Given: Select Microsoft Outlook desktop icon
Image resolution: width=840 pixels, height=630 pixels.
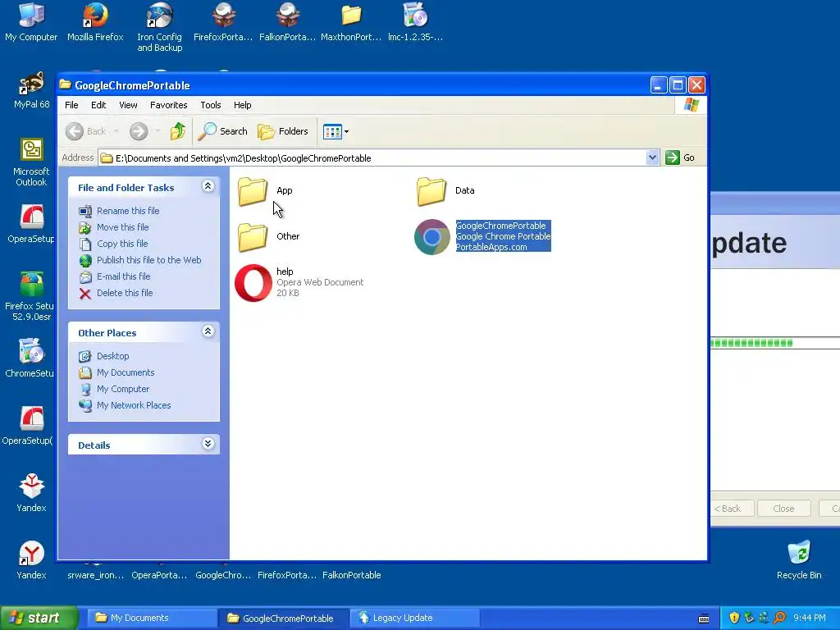Looking at the screenshot, I should point(31,162).
